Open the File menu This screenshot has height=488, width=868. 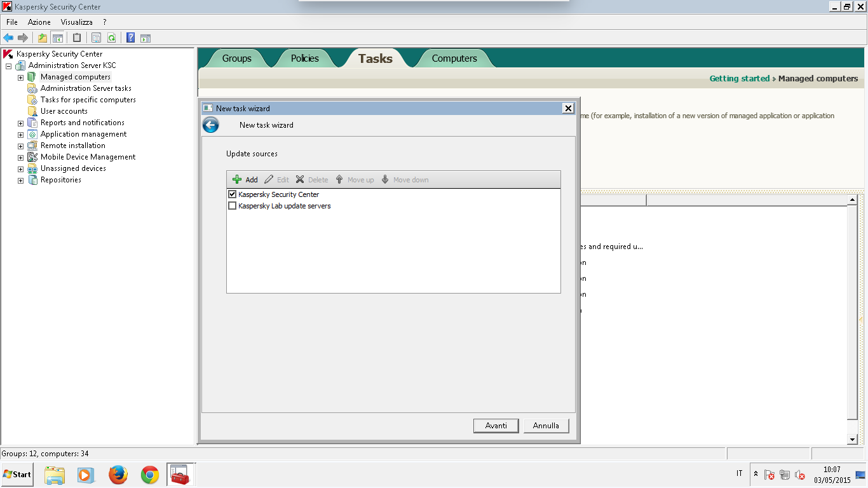point(12,22)
